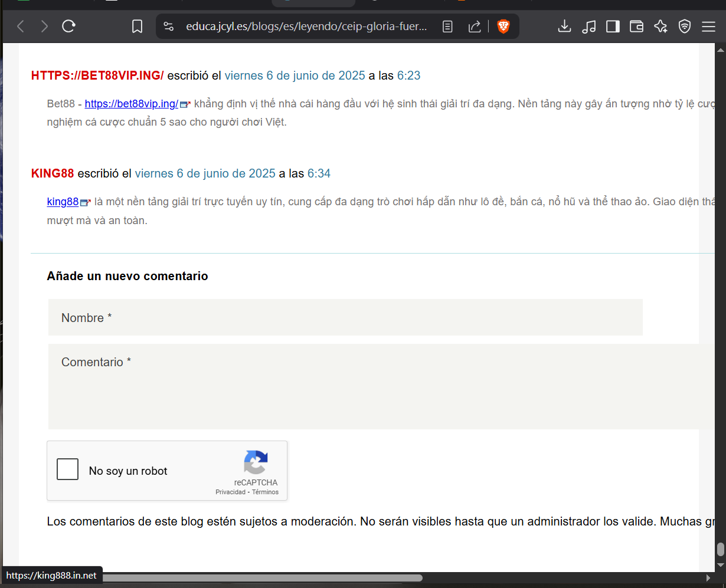Click the date 'viernes 6 de junio de 2025' beside KING88
Image resolution: width=726 pixels, height=588 pixels.
point(205,173)
